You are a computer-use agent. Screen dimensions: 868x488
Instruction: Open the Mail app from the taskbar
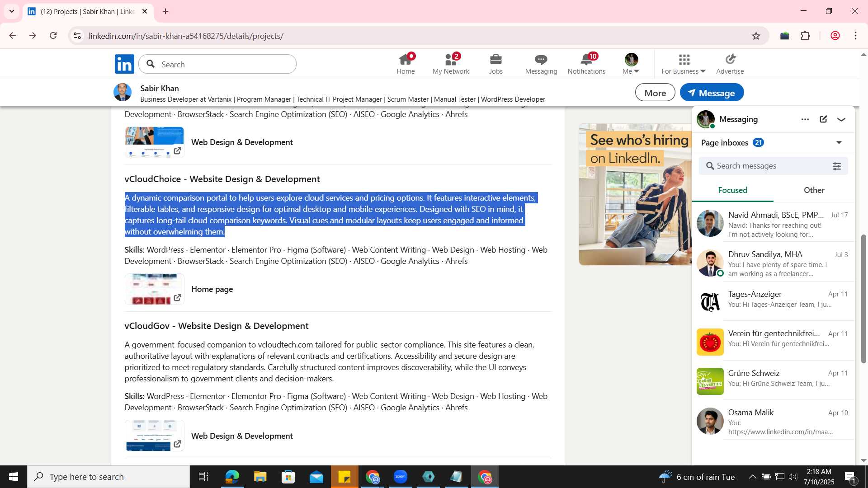(x=316, y=477)
